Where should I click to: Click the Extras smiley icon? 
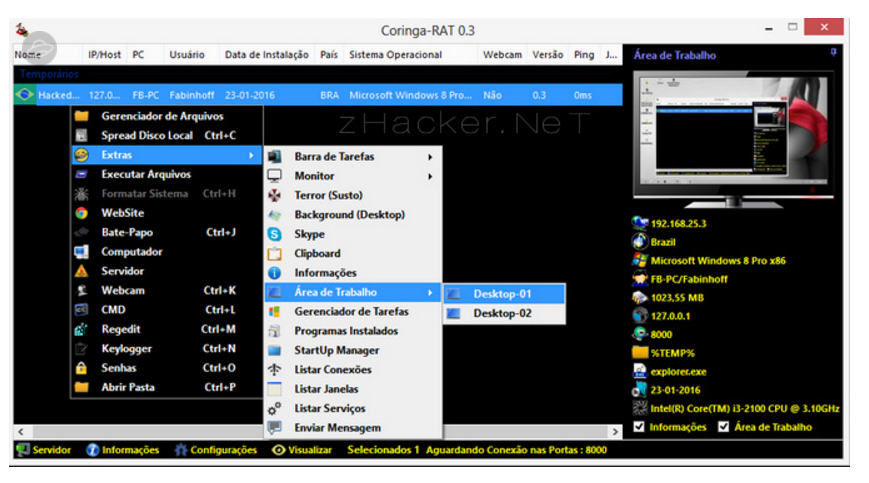click(81, 155)
